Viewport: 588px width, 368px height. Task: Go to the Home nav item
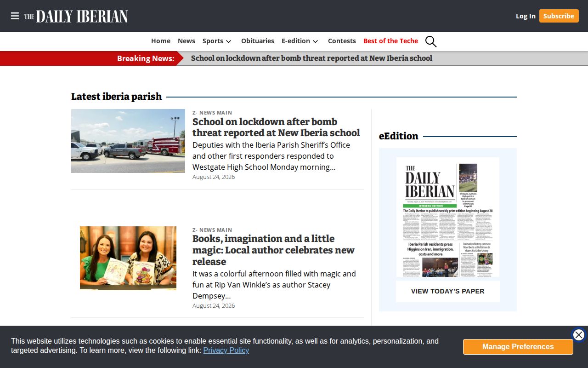(161, 41)
